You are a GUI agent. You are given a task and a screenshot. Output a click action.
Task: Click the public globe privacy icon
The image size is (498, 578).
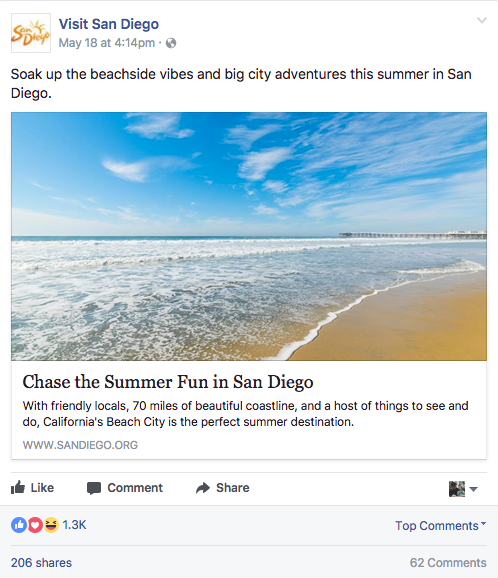click(171, 43)
